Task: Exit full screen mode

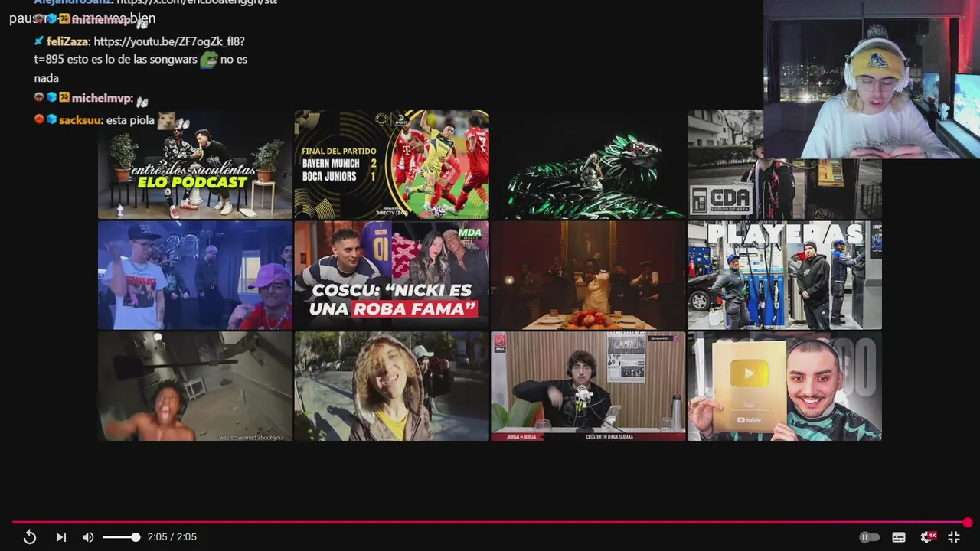Action: point(954,537)
